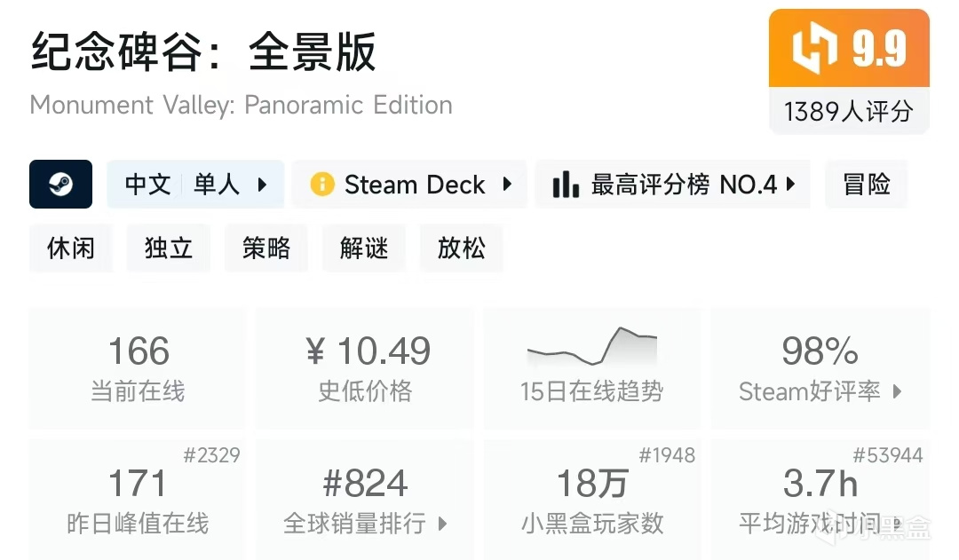Expand the 全球销量排行 arrow
Viewport: 959px width, 560px height.
443,524
